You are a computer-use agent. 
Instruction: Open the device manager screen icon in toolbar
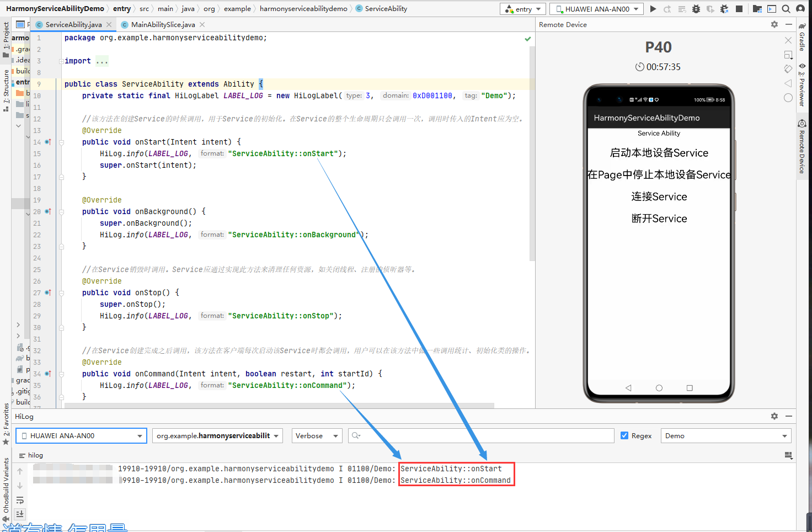point(772,9)
